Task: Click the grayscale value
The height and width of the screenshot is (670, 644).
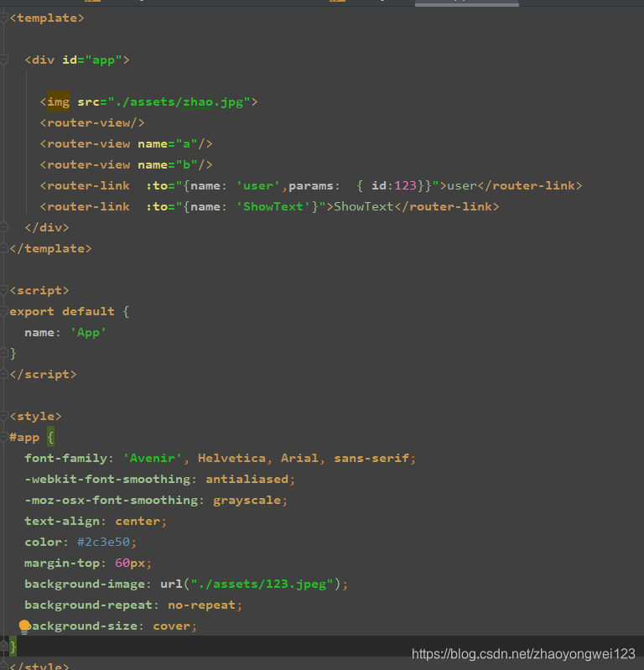Action: 247,501
